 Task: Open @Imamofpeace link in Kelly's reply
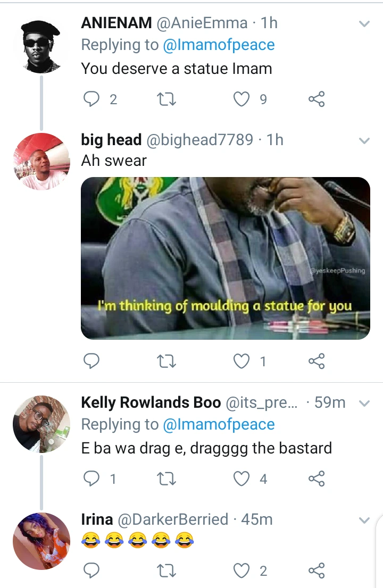click(219, 424)
